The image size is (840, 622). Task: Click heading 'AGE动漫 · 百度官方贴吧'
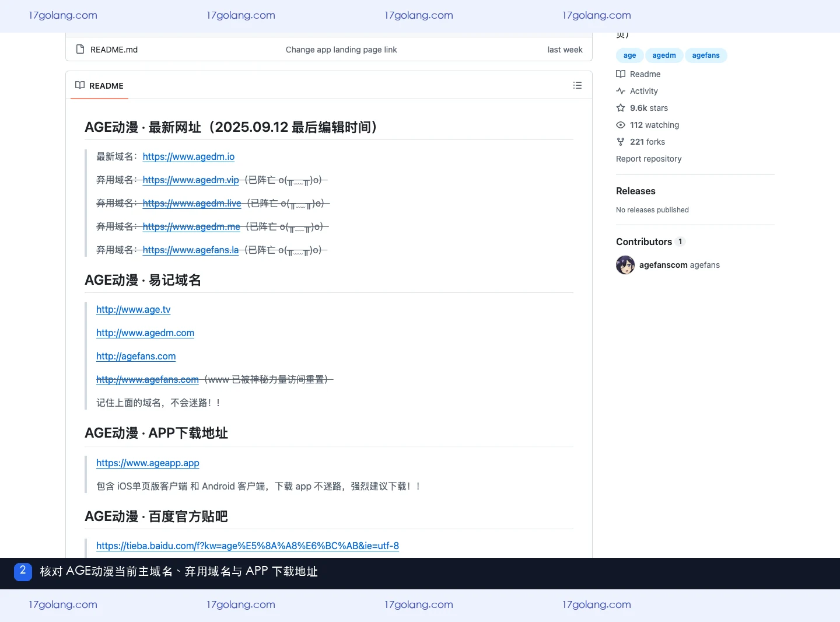[156, 516]
